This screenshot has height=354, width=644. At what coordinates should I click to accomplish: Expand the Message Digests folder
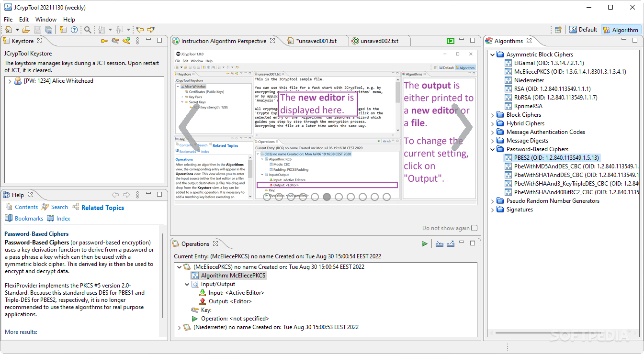pyautogui.click(x=492, y=141)
